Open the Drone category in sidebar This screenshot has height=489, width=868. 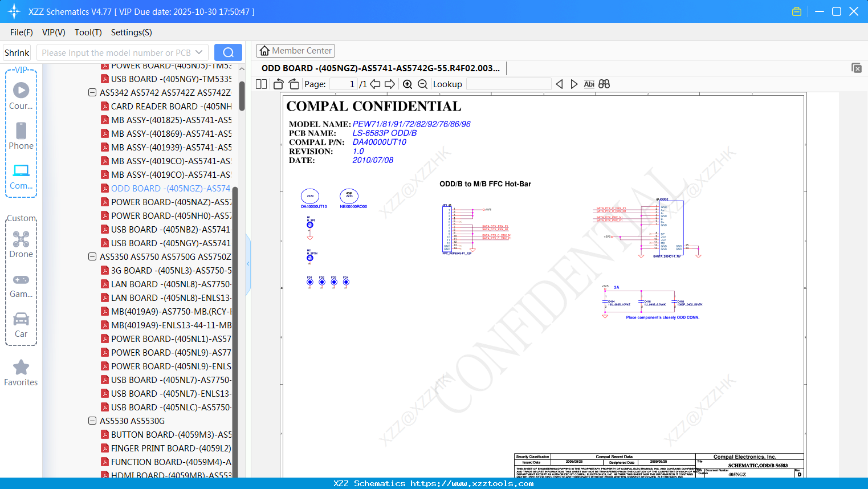pyautogui.click(x=21, y=244)
